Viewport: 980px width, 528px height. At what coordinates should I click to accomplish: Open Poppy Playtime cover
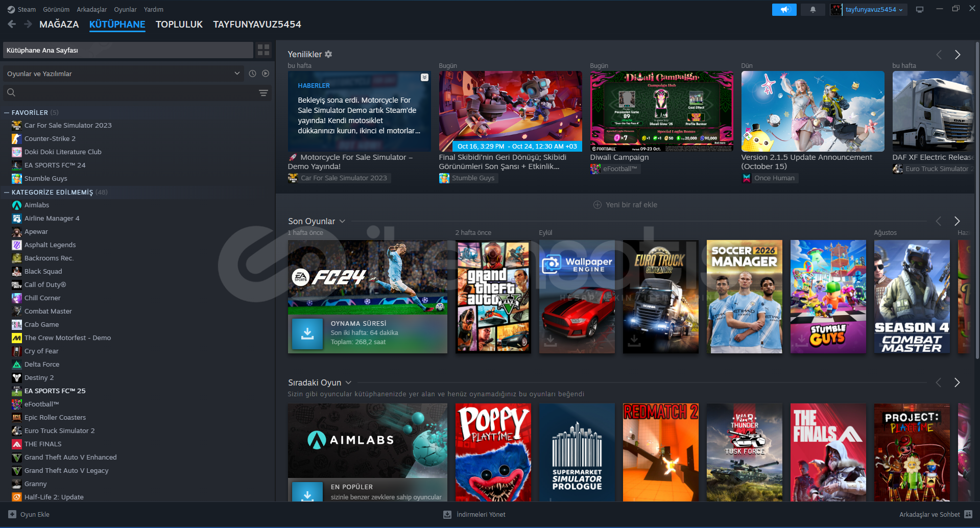493,452
